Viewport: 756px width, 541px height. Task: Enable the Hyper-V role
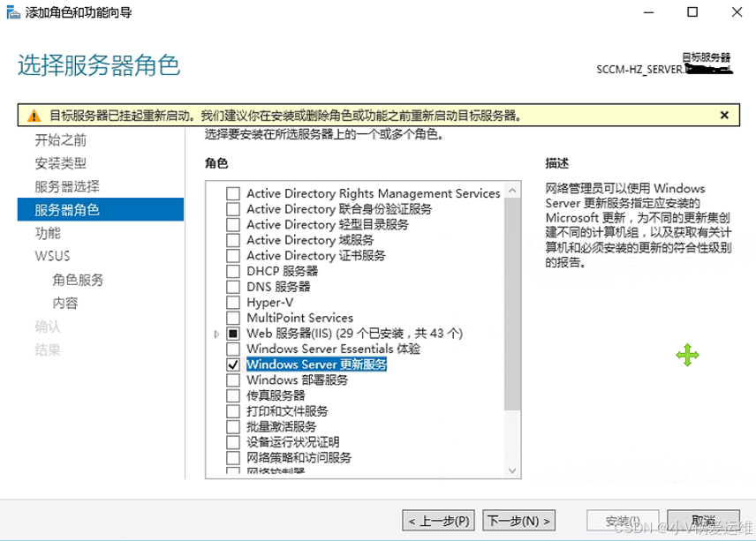(x=233, y=301)
